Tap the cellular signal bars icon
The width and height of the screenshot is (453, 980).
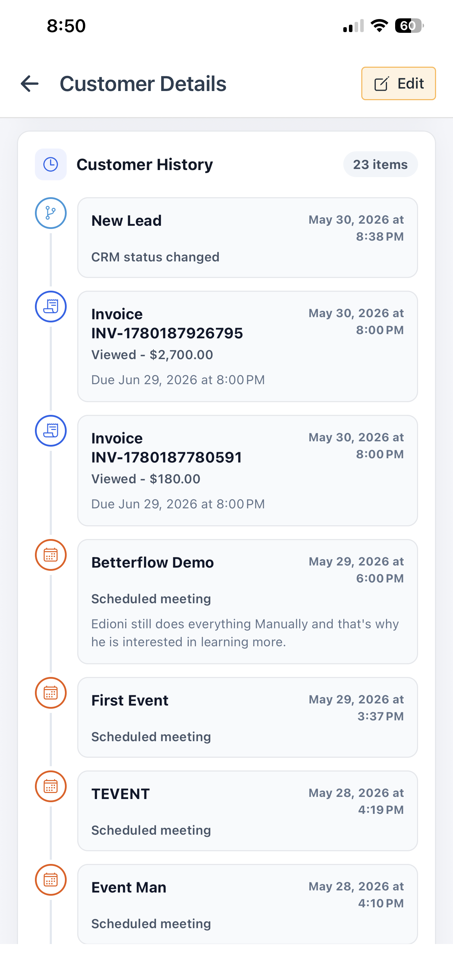click(354, 26)
